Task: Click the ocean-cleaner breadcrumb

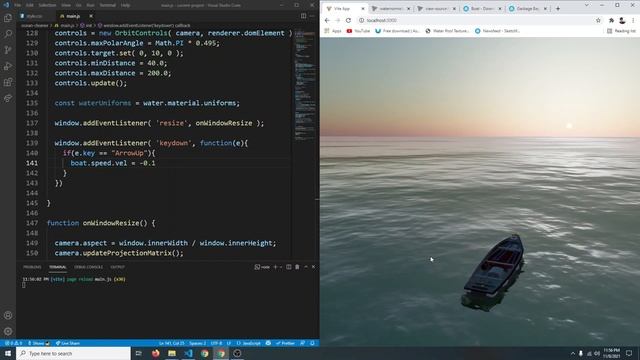Action: click(x=35, y=25)
